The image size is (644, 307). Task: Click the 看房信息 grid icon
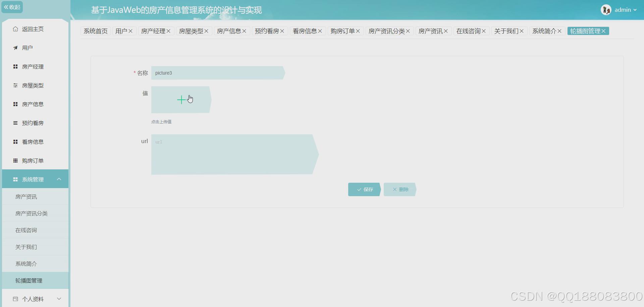point(15,141)
